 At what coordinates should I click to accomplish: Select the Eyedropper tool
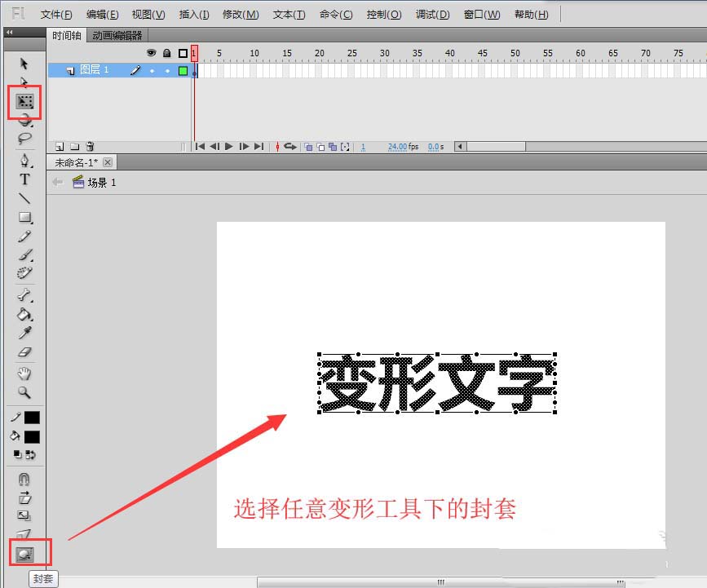(24, 333)
